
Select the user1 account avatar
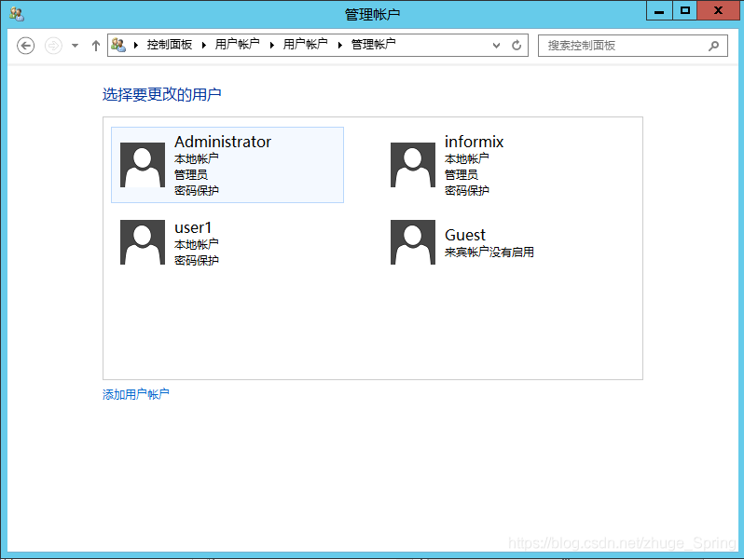pyautogui.click(x=143, y=242)
